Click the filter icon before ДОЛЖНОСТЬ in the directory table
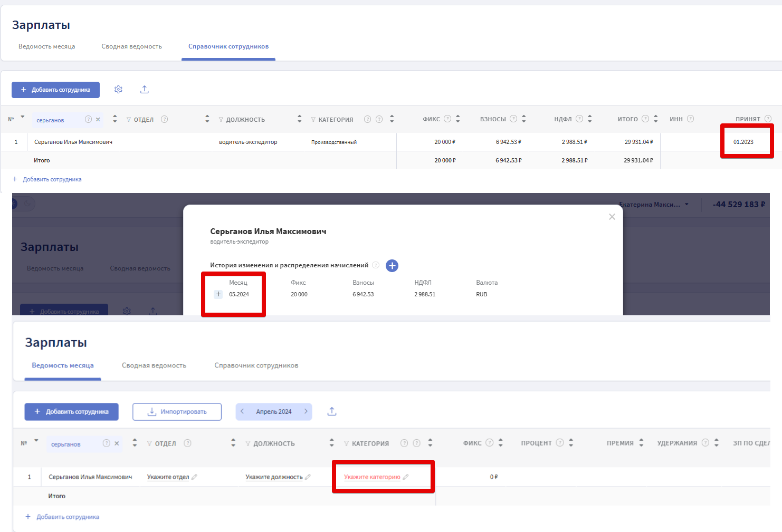Viewport: 782px width, 532px height. [x=221, y=120]
